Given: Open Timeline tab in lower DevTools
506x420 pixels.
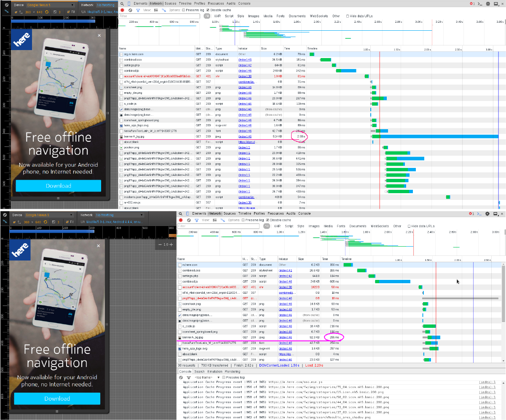Looking at the screenshot, I should (x=244, y=214).
